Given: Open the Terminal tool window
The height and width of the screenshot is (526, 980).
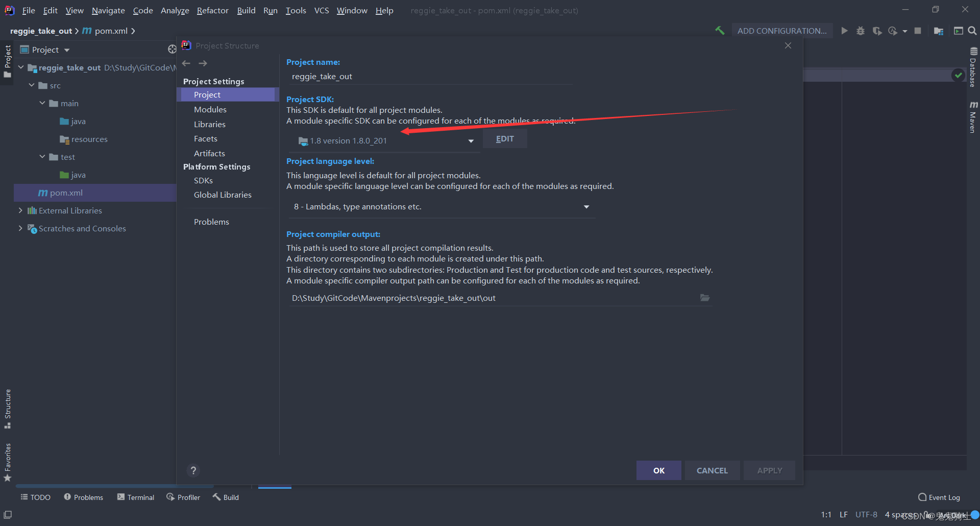Looking at the screenshot, I should pos(135,497).
